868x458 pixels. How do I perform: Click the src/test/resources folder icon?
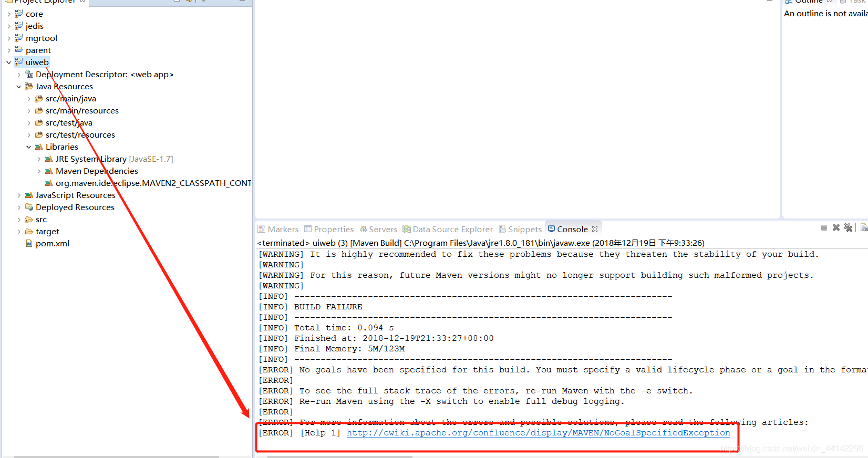point(39,134)
